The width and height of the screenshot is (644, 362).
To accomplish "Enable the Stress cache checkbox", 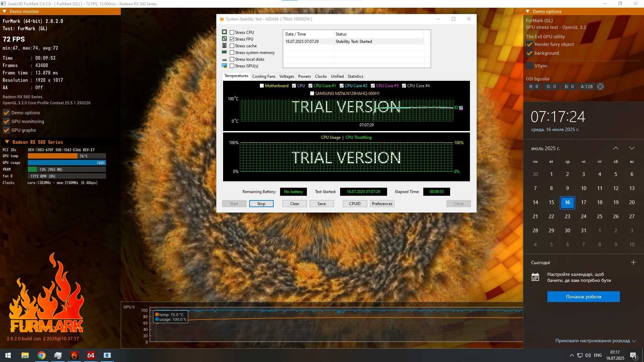I will click(x=232, y=46).
